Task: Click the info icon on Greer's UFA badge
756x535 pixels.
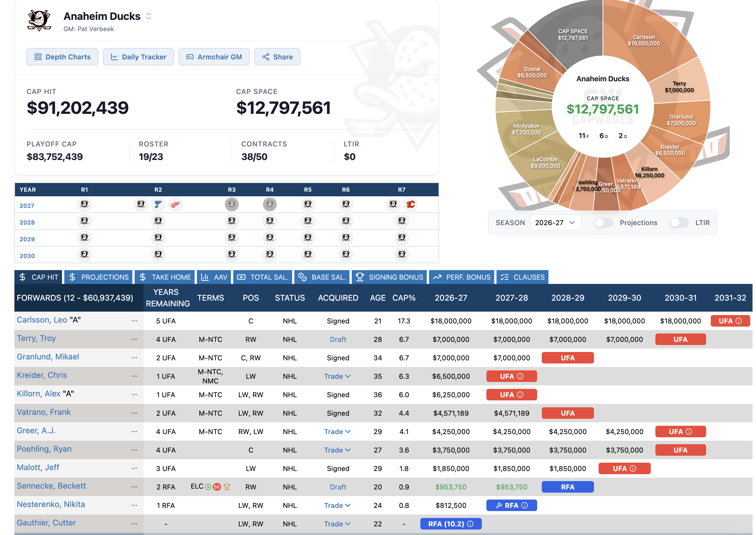Action: click(689, 432)
